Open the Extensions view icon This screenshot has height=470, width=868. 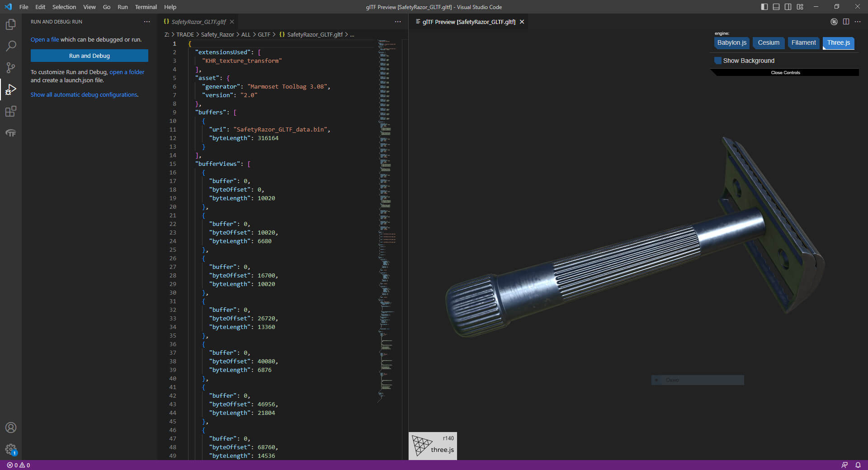(11, 111)
